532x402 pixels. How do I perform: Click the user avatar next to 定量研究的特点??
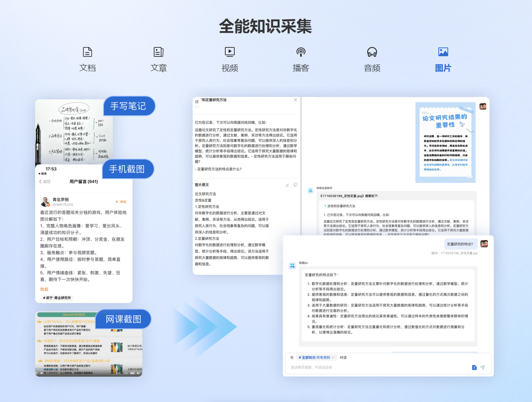pyautogui.click(x=484, y=244)
